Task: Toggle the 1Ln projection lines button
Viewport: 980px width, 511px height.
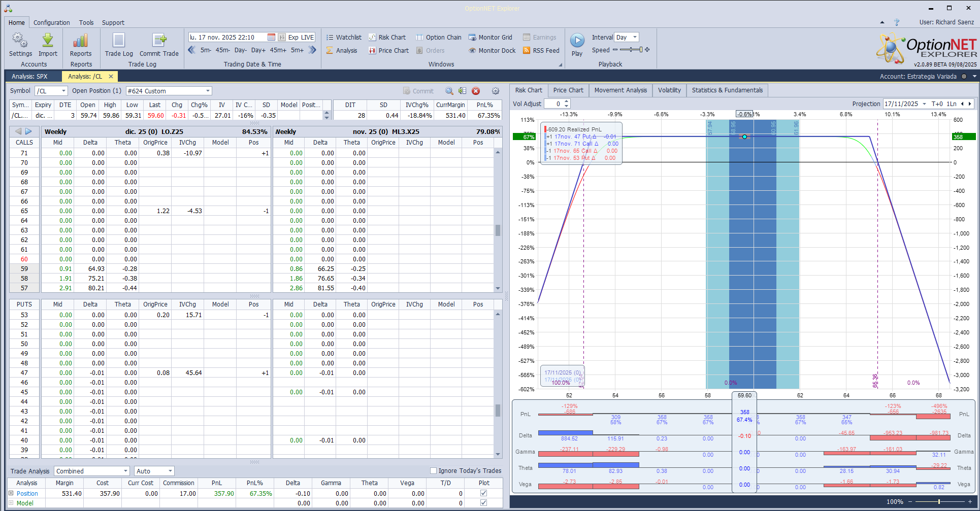Action: tap(952, 104)
